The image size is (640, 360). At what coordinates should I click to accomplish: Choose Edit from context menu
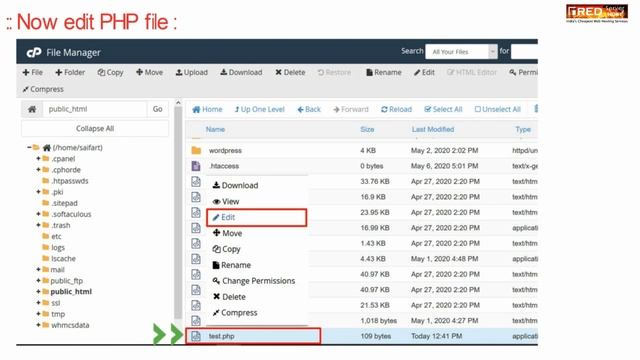[257, 217]
